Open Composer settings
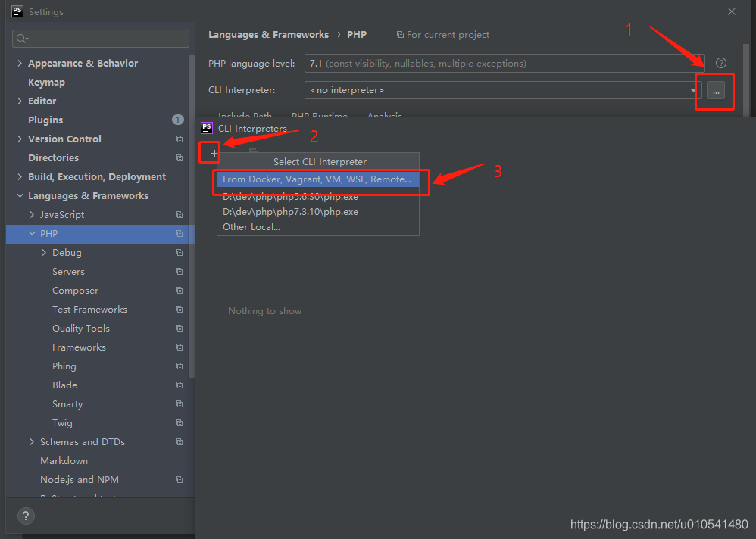 click(75, 291)
